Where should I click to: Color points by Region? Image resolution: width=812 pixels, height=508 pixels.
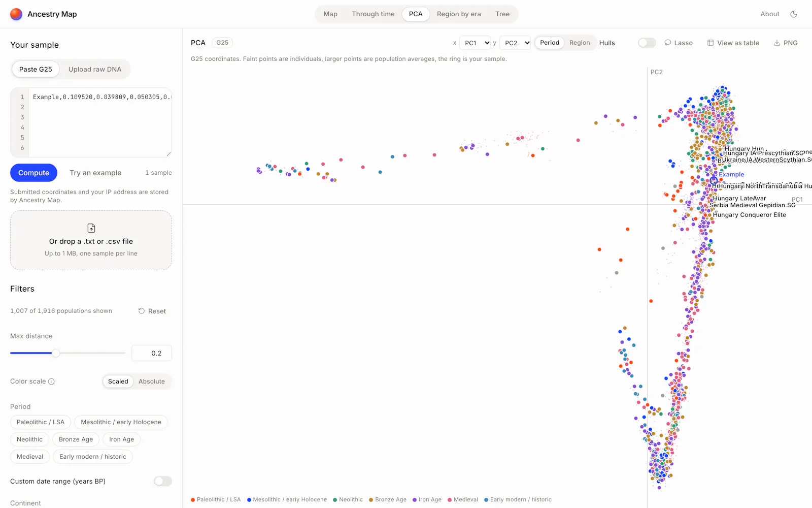coord(580,43)
